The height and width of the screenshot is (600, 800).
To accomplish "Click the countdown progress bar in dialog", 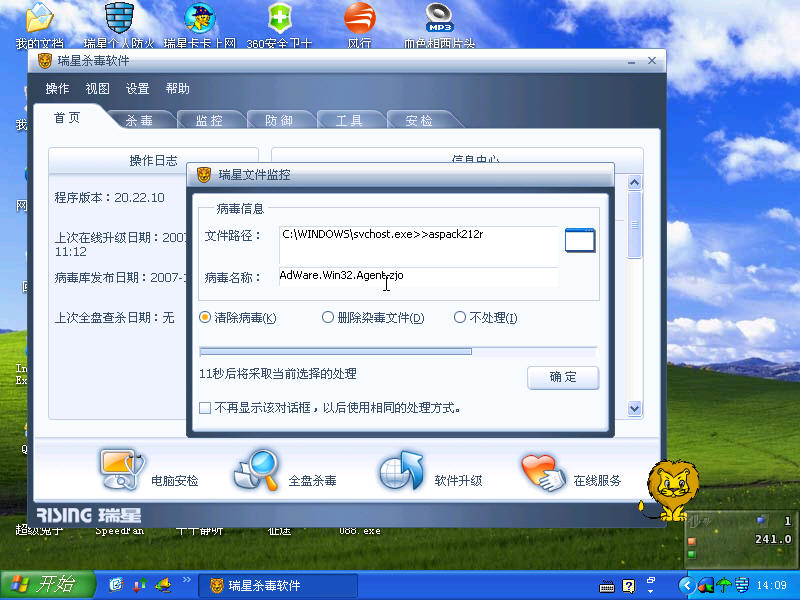I will pos(398,351).
